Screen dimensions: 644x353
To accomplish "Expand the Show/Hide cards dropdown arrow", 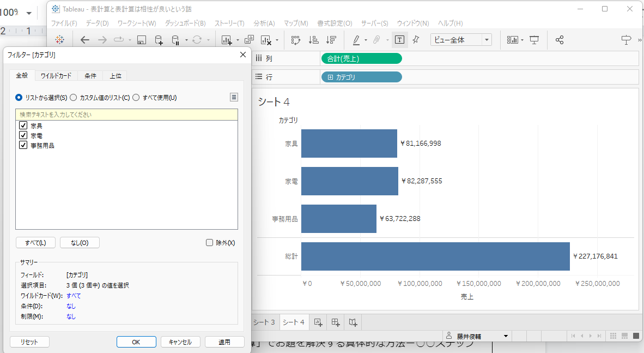I will coord(522,40).
